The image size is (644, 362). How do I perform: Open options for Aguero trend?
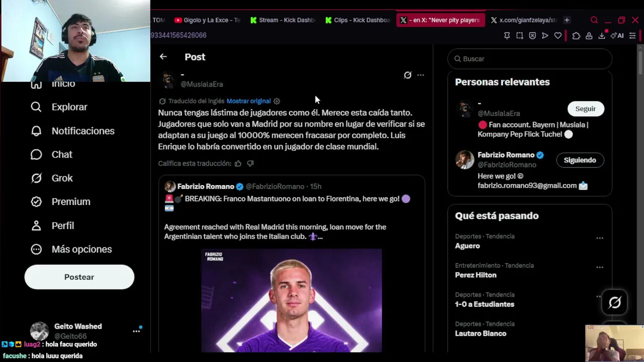click(600, 238)
